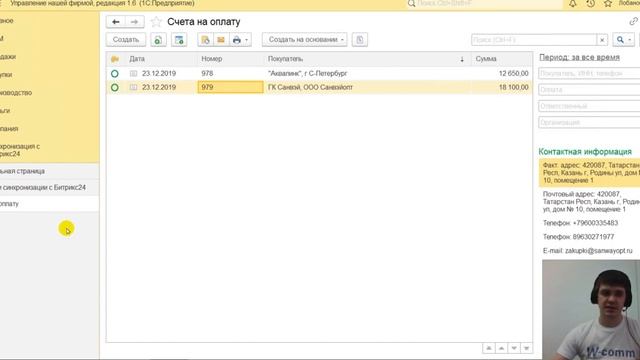Viewport: 640px width, 360px height.
Task: Click date 23.12.2019 in row 979
Action: pyautogui.click(x=159, y=87)
